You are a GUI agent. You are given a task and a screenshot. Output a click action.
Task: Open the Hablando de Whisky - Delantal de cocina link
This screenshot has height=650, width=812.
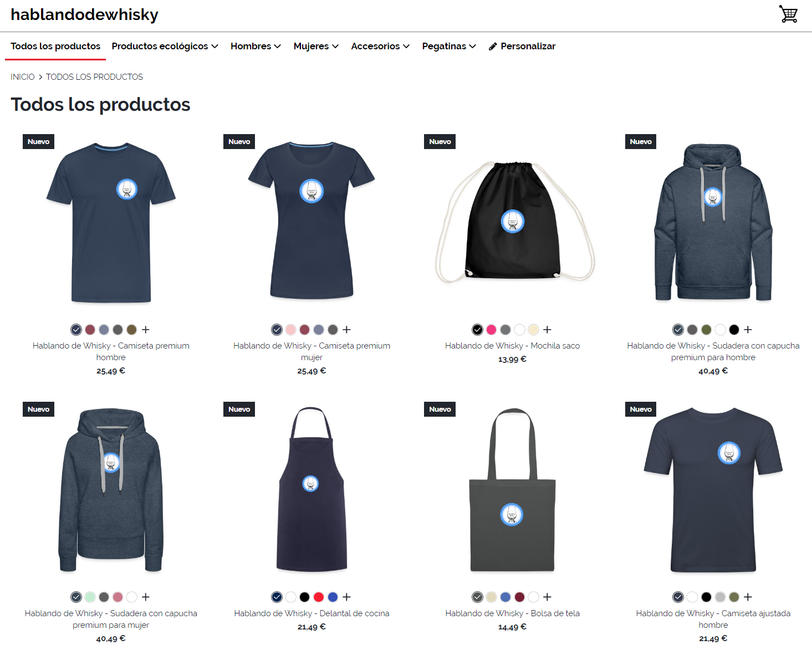point(311,613)
